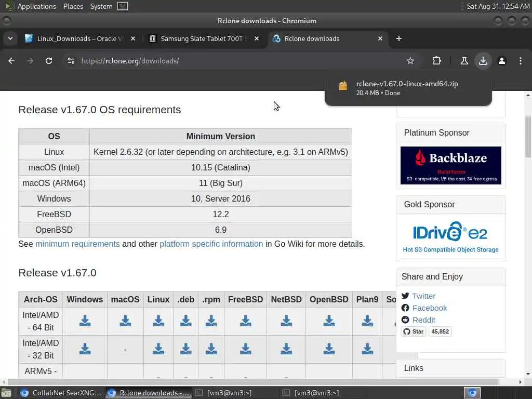Reload the Rclone downloads page

click(x=49, y=61)
